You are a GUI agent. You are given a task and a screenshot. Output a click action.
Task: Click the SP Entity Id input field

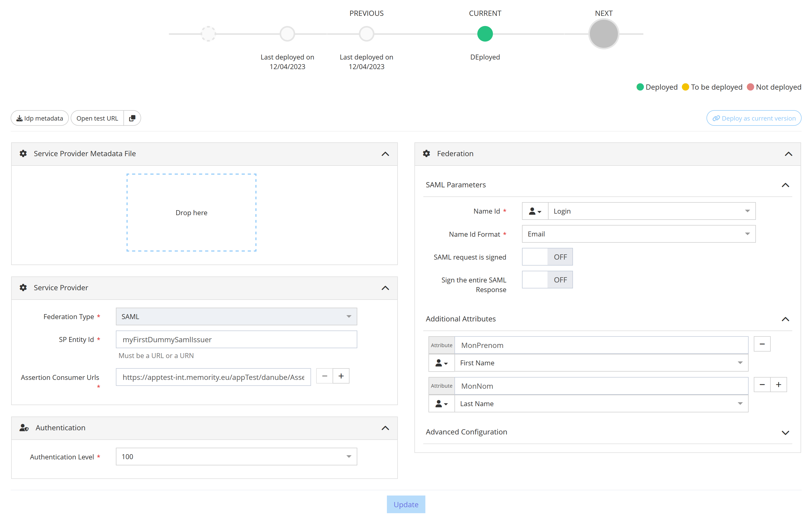236,340
